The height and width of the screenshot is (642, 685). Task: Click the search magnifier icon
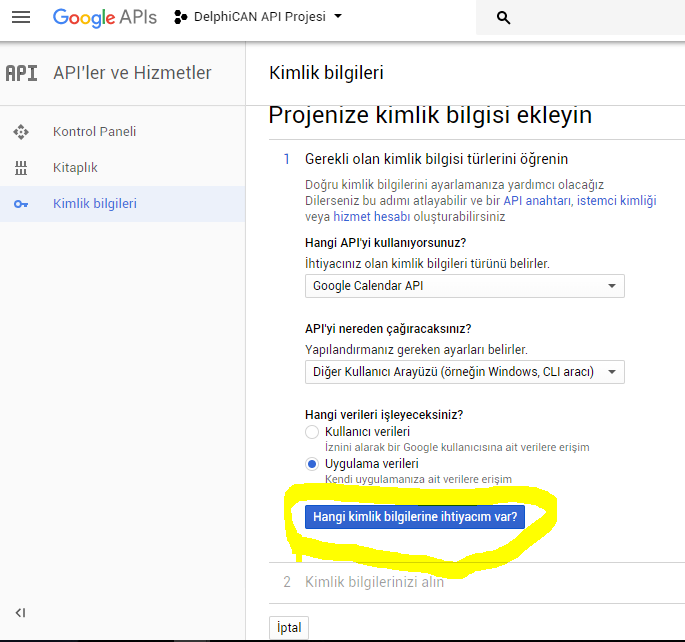click(x=503, y=17)
